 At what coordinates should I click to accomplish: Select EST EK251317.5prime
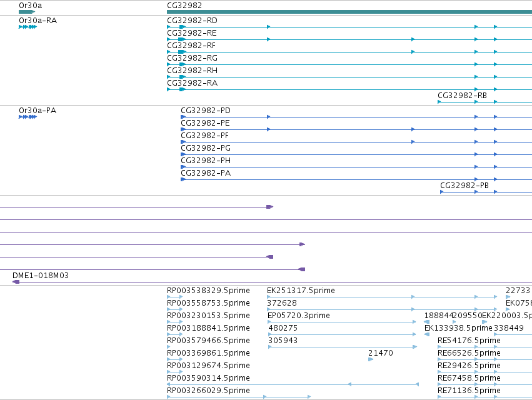pyautogui.click(x=301, y=291)
